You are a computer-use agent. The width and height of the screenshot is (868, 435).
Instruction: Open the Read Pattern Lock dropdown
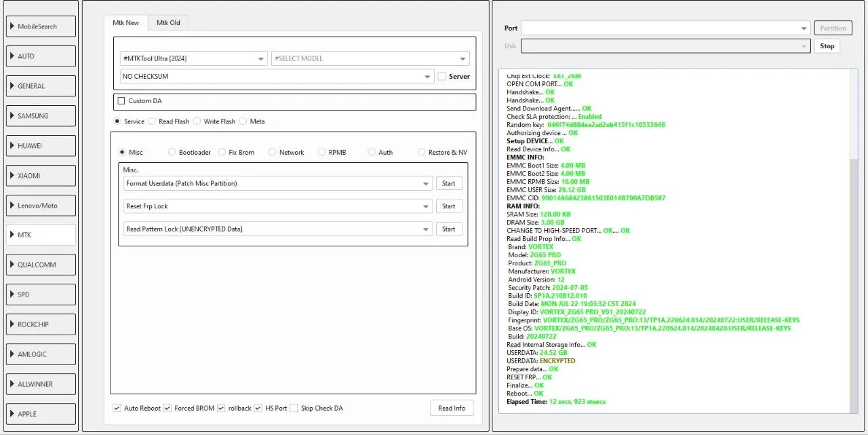pos(278,229)
